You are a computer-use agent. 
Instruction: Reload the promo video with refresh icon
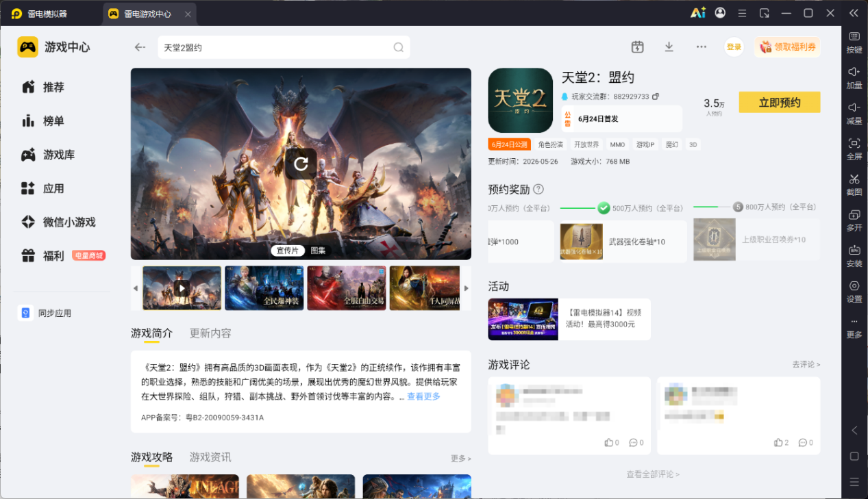pyautogui.click(x=301, y=164)
